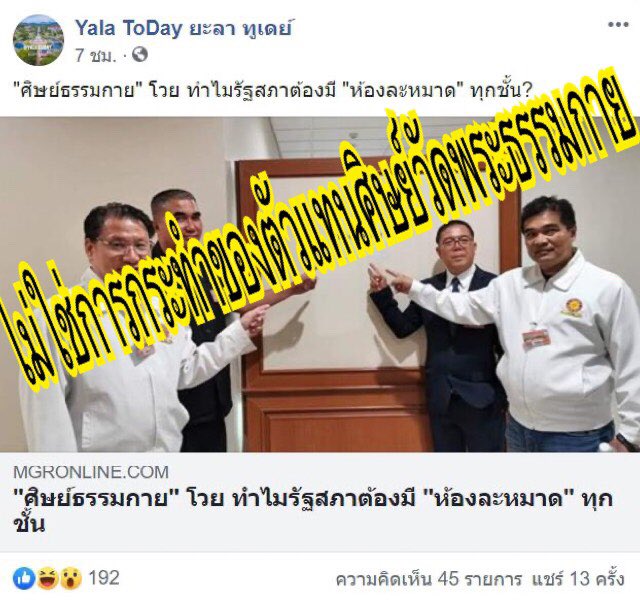This screenshot has height=600, width=640.
Task: Click the Haha laughing reaction icon
Action: tap(48, 578)
